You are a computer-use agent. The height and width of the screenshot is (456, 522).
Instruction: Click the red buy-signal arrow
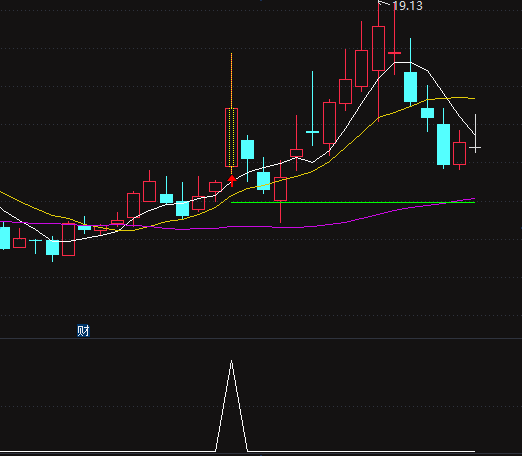tap(232, 181)
